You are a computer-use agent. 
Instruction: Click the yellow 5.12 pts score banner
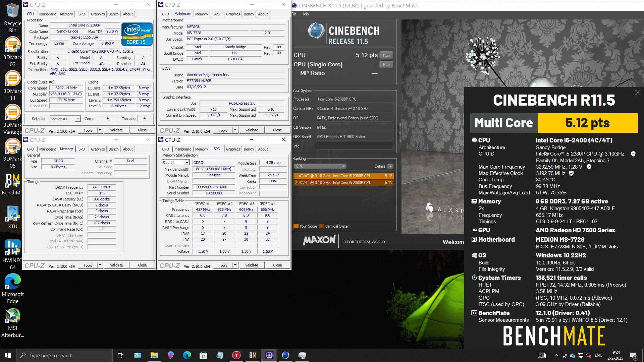pyautogui.click(x=587, y=123)
